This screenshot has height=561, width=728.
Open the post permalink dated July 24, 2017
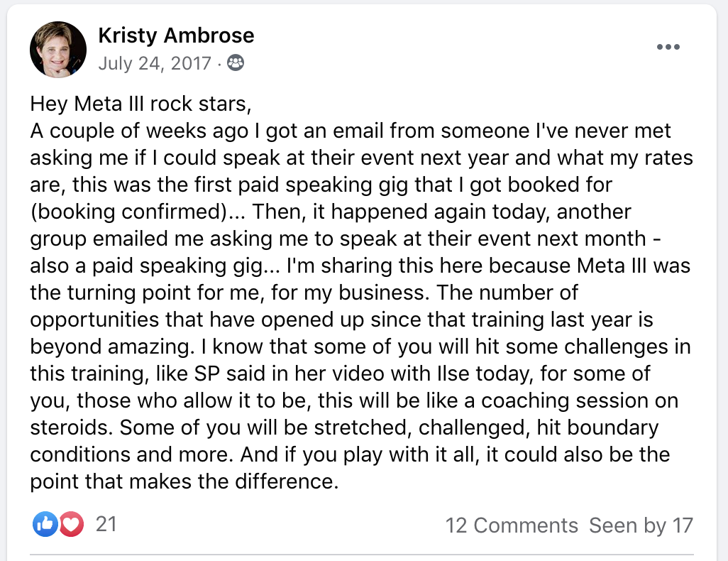155,63
